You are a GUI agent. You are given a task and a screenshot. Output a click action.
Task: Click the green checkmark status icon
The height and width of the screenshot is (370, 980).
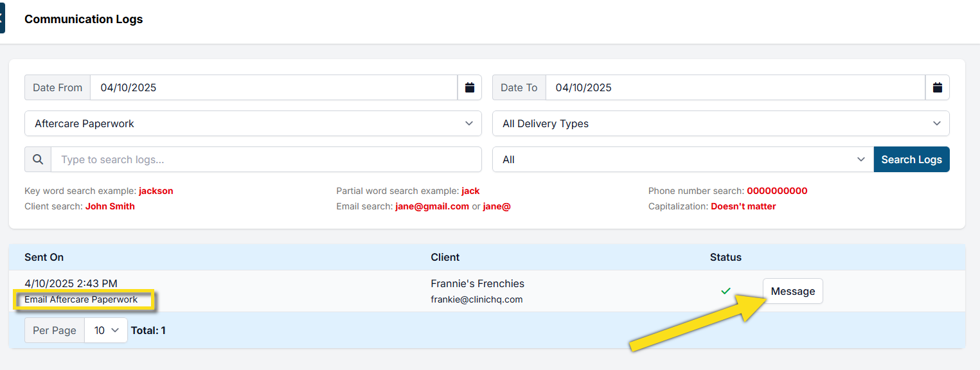(726, 291)
